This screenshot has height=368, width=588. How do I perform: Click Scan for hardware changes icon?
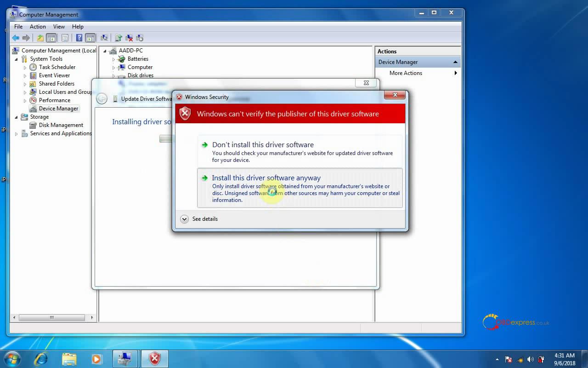pyautogui.click(x=104, y=38)
